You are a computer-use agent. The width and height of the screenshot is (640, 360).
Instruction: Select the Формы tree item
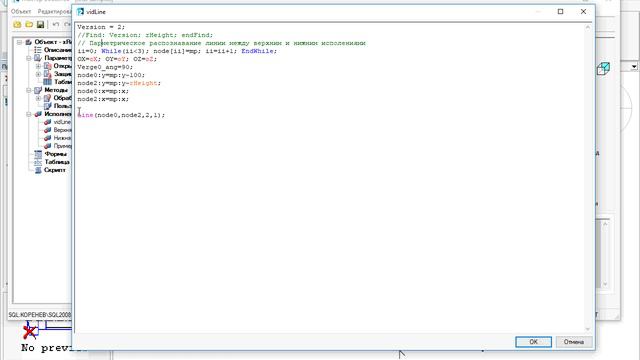(x=56, y=154)
